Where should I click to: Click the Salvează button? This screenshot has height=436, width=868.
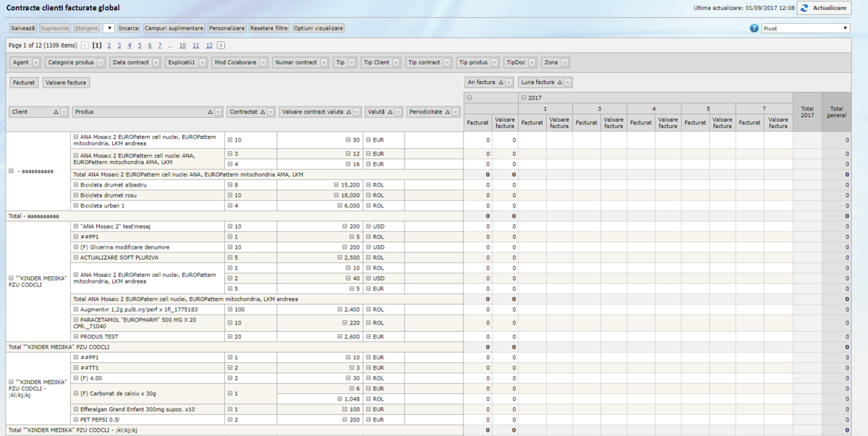tap(22, 28)
